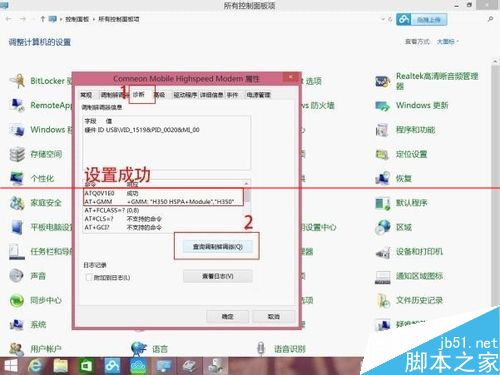Open 恢复 (Recovery) icon

click(x=382, y=178)
